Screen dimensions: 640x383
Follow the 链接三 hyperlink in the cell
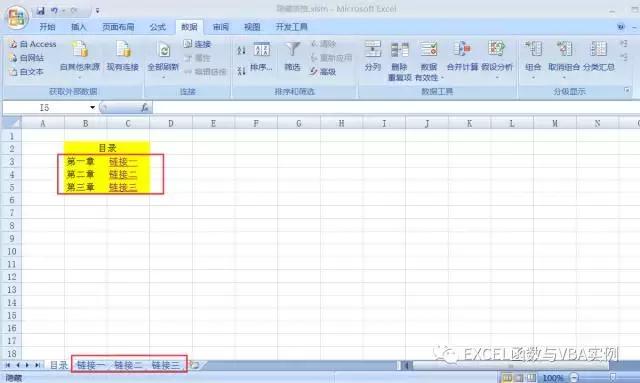[123, 187]
